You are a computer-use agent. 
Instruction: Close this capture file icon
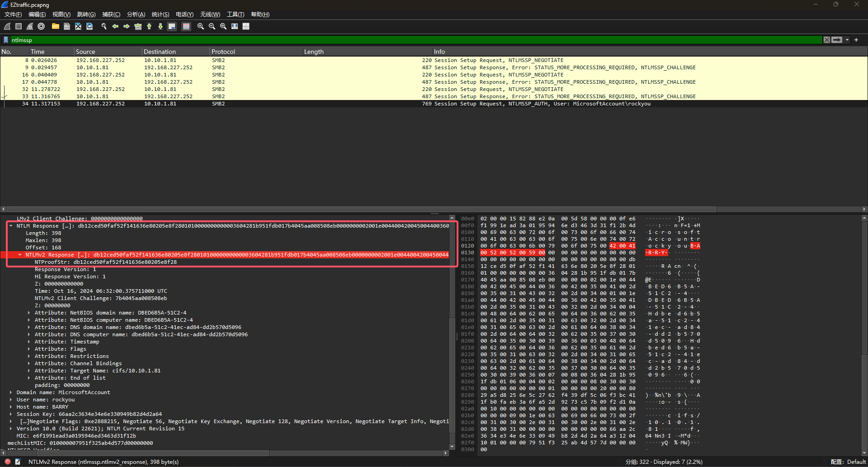point(78,26)
